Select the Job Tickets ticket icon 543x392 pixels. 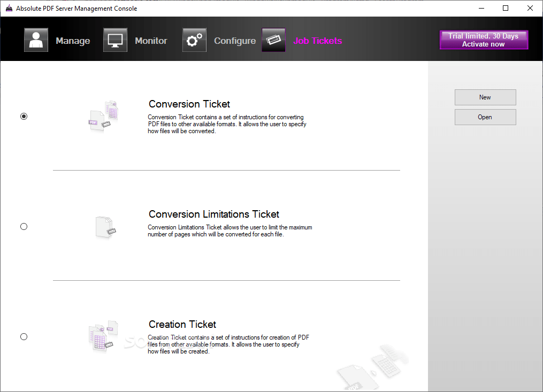pyautogui.click(x=273, y=40)
